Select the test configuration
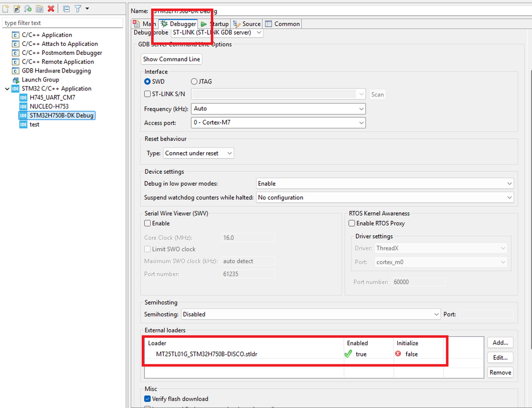532x408 pixels. coord(34,124)
